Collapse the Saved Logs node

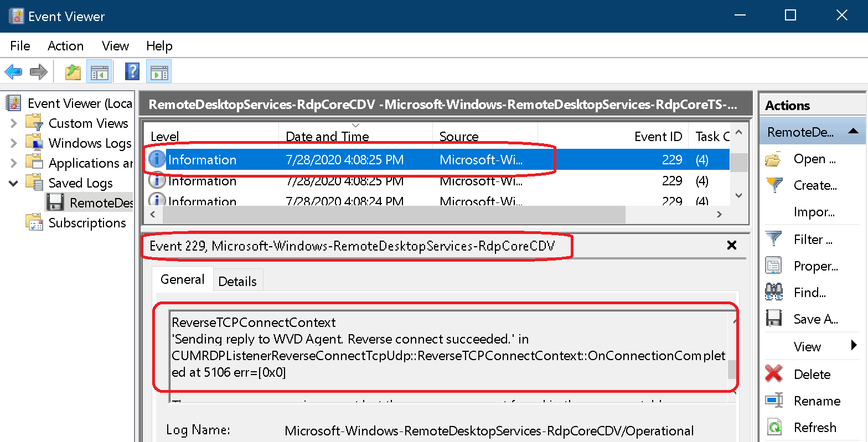pyautogui.click(x=14, y=183)
